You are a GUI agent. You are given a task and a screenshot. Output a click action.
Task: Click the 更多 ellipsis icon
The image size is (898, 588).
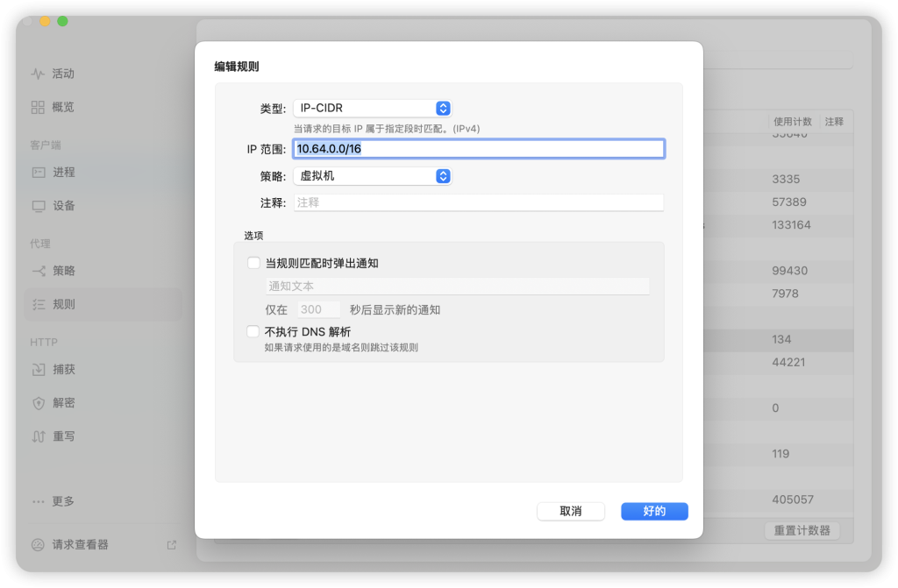38,502
